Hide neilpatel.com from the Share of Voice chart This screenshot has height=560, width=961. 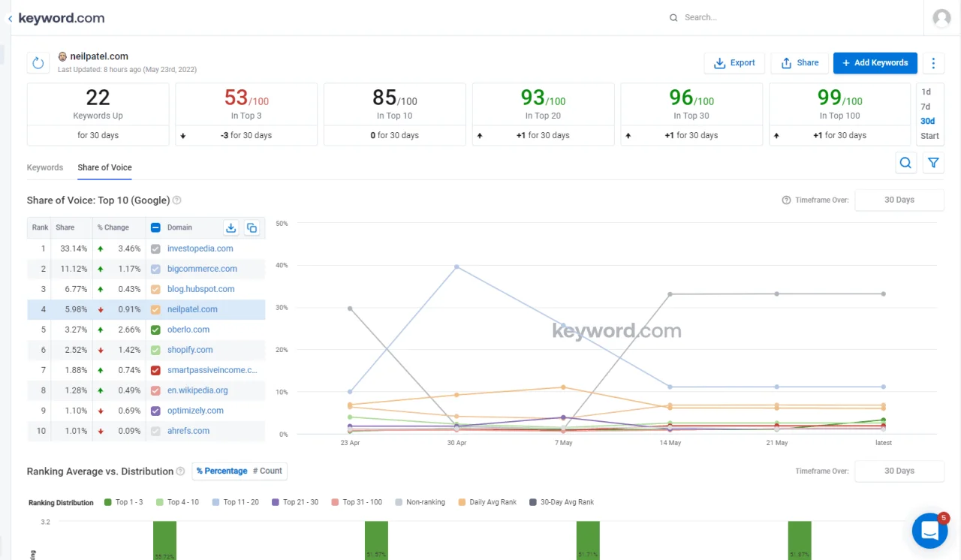[x=156, y=309]
